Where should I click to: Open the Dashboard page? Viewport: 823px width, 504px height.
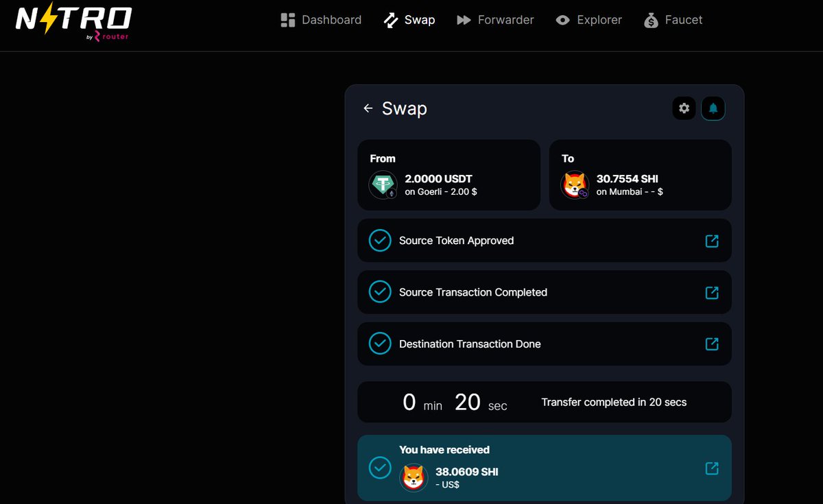click(x=321, y=20)
